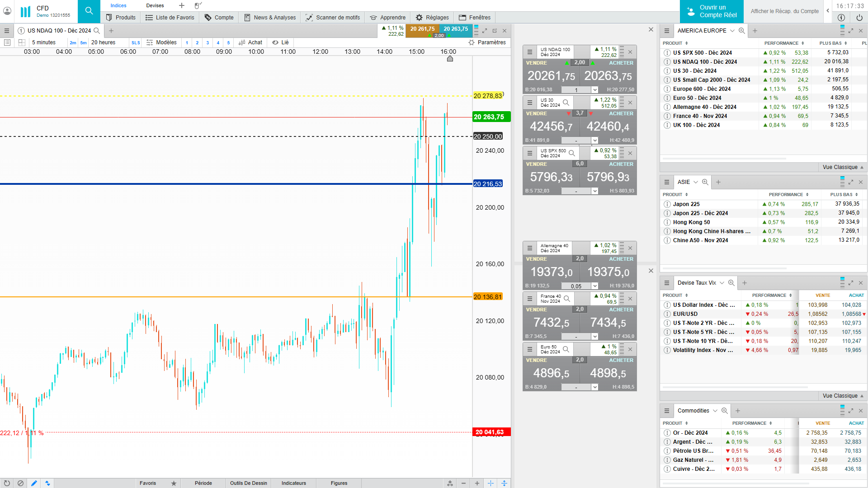Click the zoom-out minus icon on chart bar
Viewport: 868px width, 488px height.
tap(463, 483)
